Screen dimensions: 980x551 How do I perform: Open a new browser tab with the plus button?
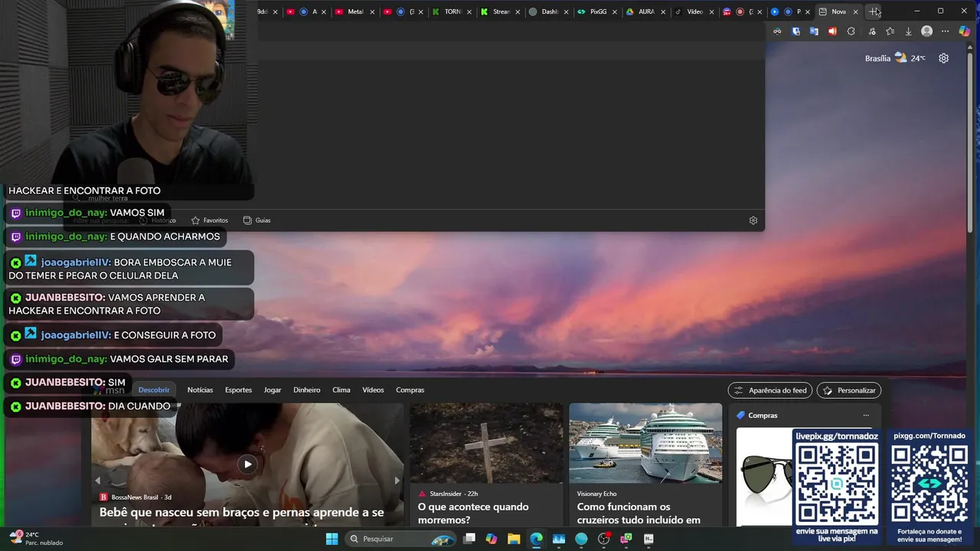coord(874,11)
